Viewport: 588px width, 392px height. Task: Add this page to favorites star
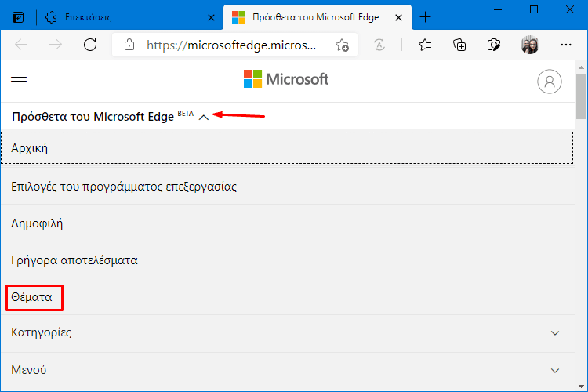(342, 45)
